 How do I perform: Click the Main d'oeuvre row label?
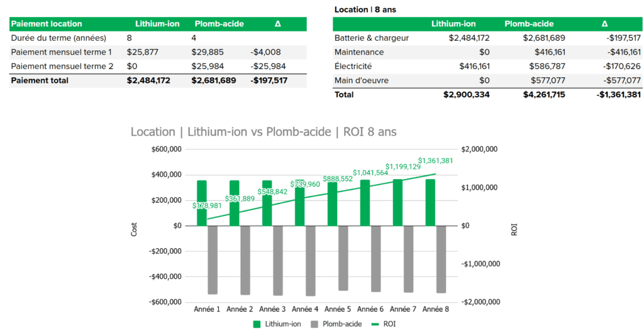pyautogui.click(x=361, y=80)
